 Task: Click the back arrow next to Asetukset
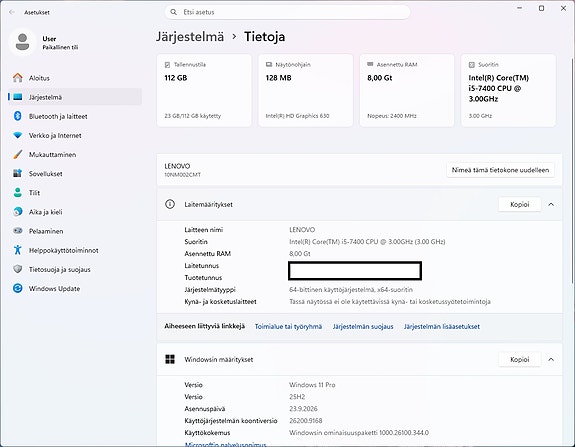tap(12, 12)
